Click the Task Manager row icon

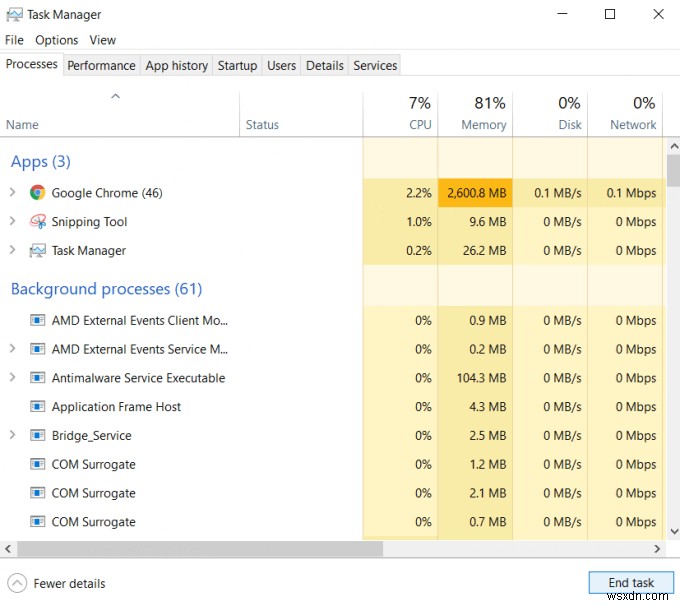(37, 250)
